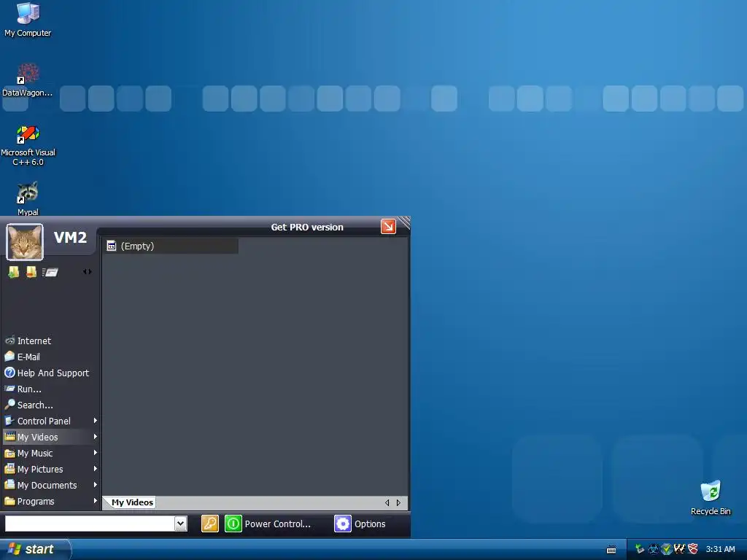Click the 3:31 AM system clock
This screenshot has height=560, width=747.
(720, 549)
